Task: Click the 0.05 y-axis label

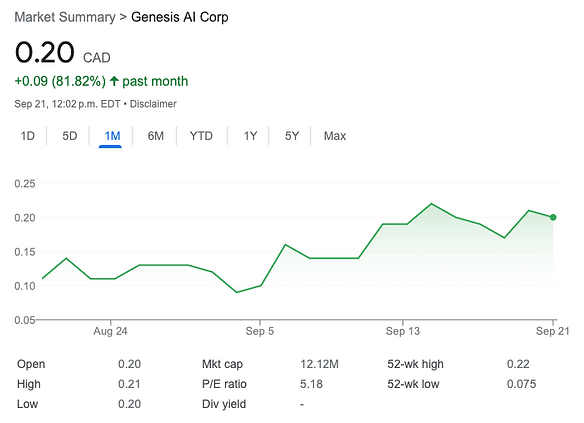Action: 25,320
